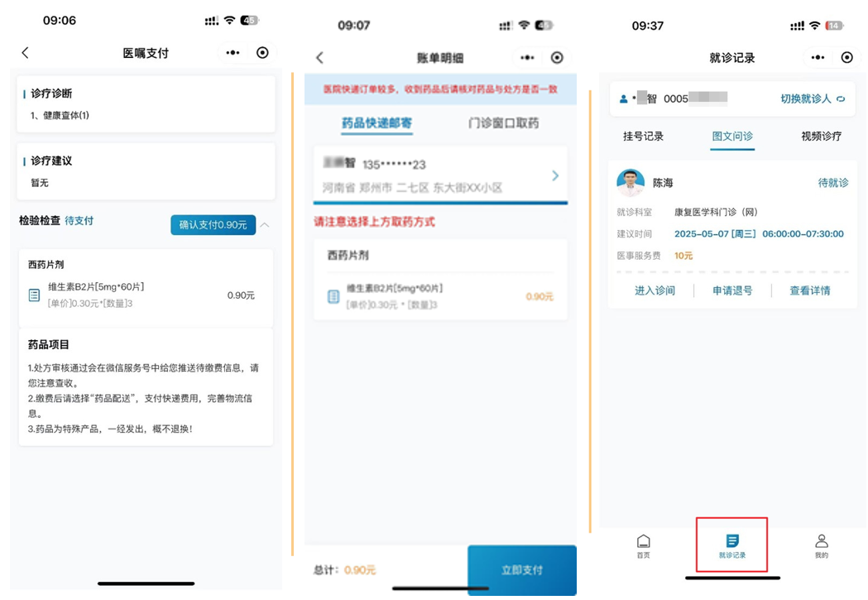Open 我的 profile icon in bottom bar
Viewport: 868px width, 600px height.
[822, 545]
